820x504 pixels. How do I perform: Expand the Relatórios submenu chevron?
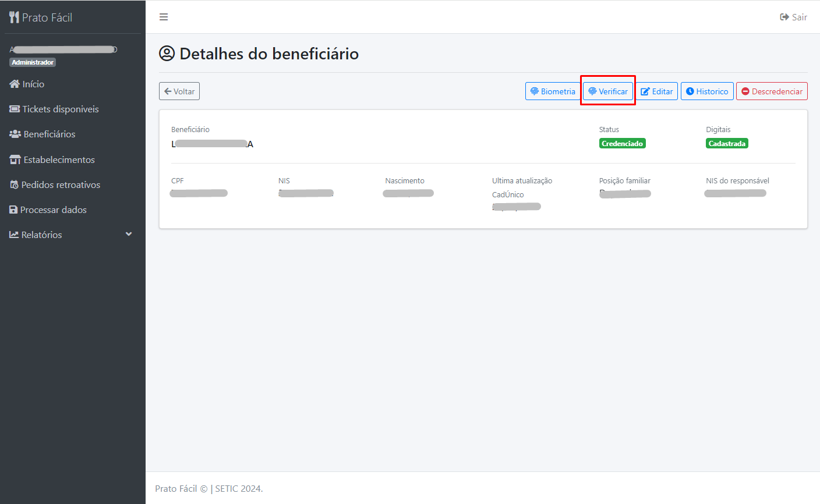tap(129, 234)
